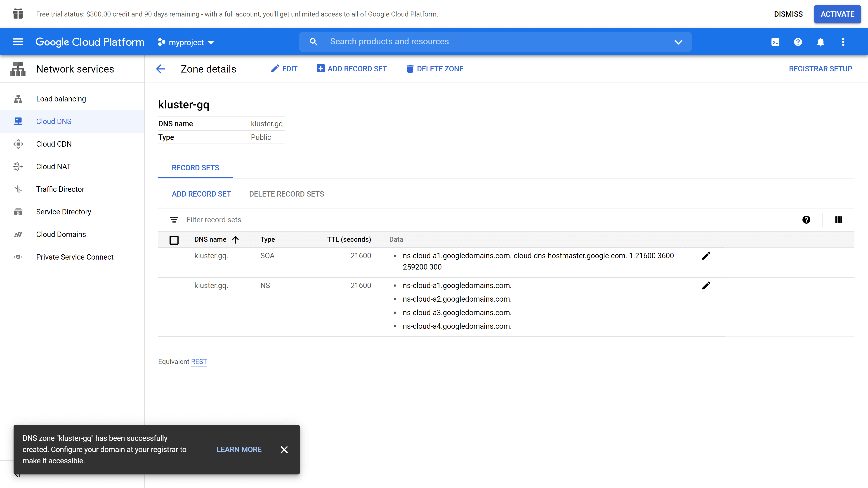The image size is (868, 488).
Task: Select the SOA type cell
Action: 267,256
